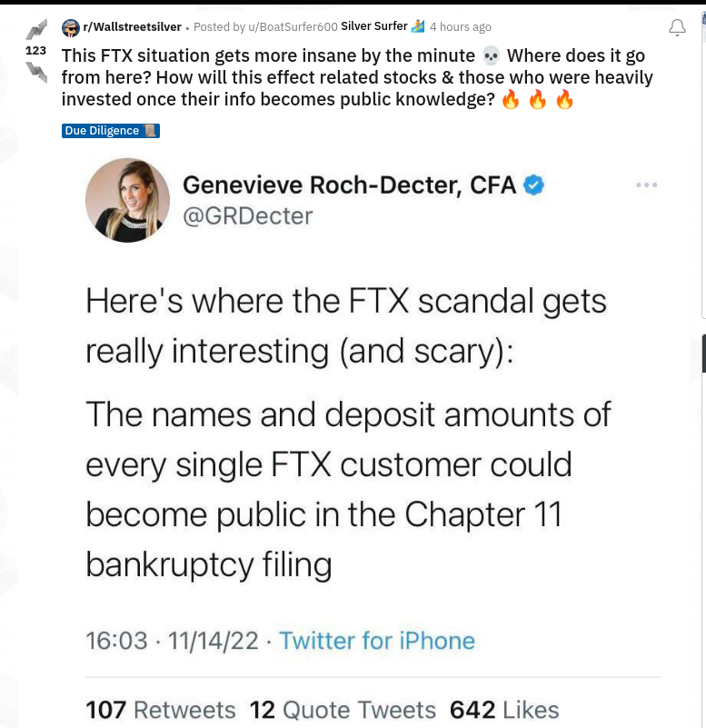Click the Twitter for iPhone link
This screenshot has height=728, width=706.
tap(377, 640)
